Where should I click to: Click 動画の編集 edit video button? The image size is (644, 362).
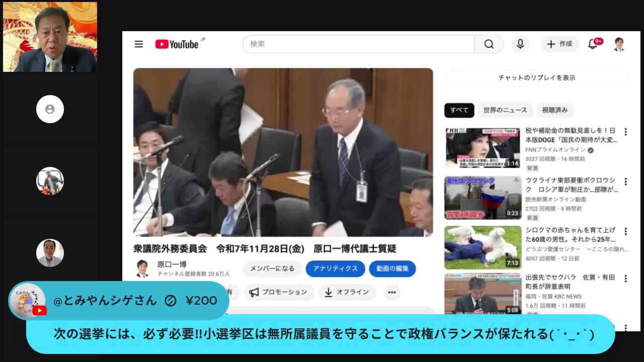pos(392,268)
